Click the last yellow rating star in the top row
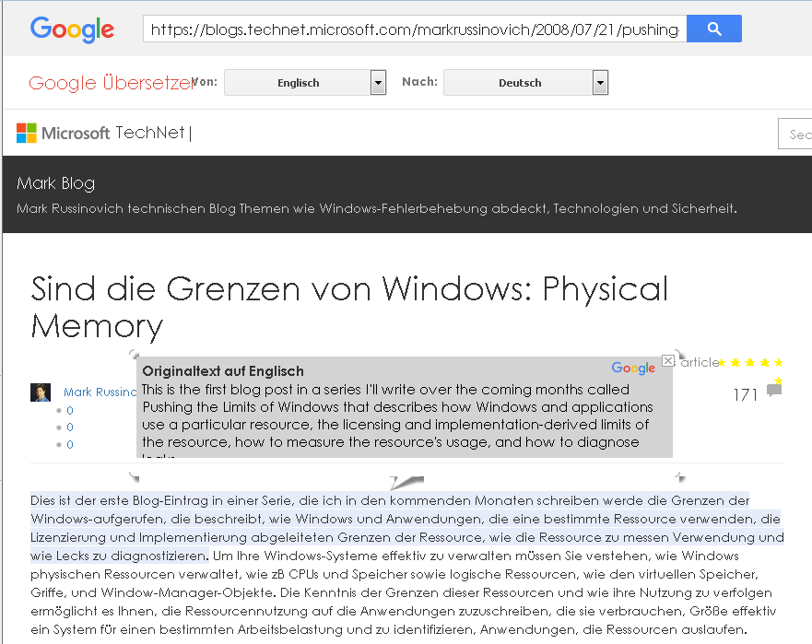Image resolution: width=812 pixels, height=644 pixels. [778, 362]
